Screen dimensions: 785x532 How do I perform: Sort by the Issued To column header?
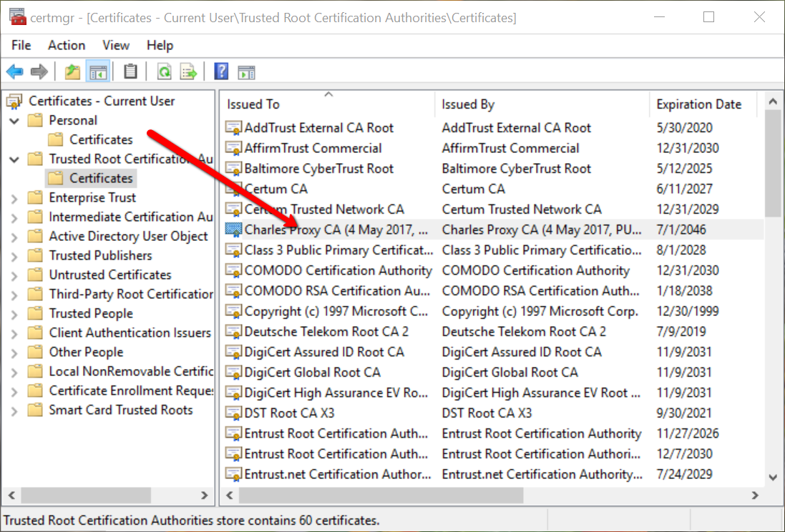pyautogui.click(x=328, y=104)
